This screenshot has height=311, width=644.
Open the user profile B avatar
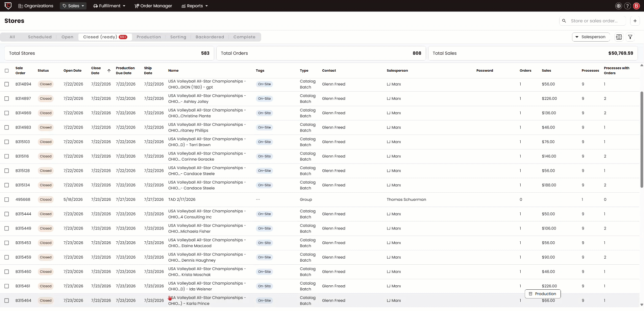[x=637, y=6]
